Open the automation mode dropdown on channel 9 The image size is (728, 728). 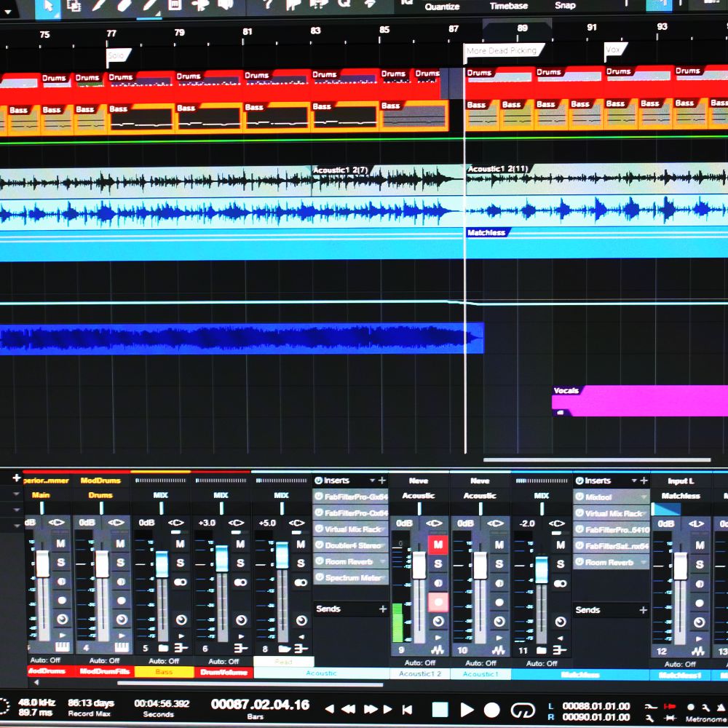pyautogui.click(x=419, y=663)
